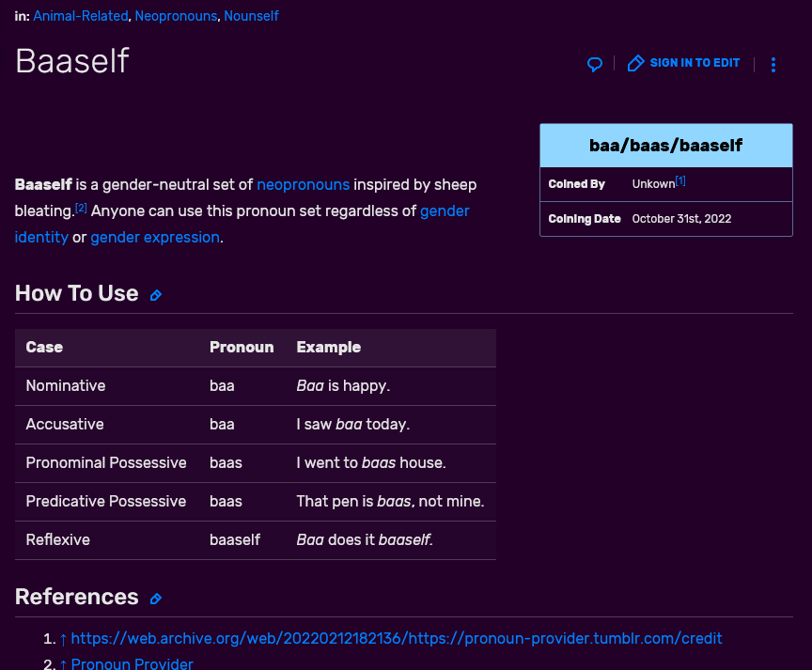Image resolution: width=812 pixels, height=670 pixels.
Task: Click citation [1] next to Unkown
Action: [680, 180]
